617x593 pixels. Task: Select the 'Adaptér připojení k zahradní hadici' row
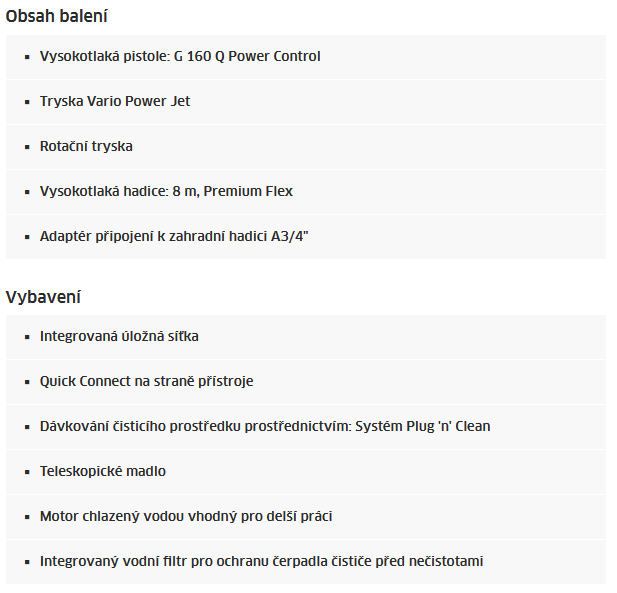306,237
